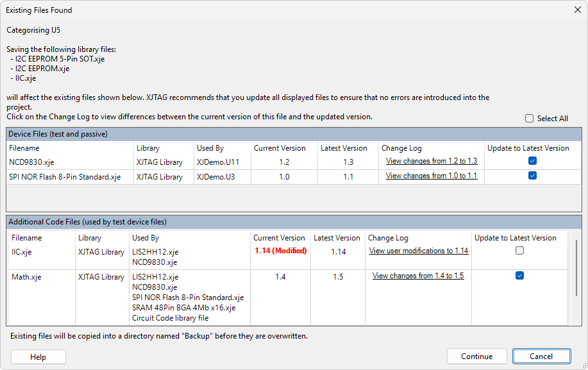Select the NCD9830.xje filename row
Screen dimensions: 588x370
click(x=31, y=162)
